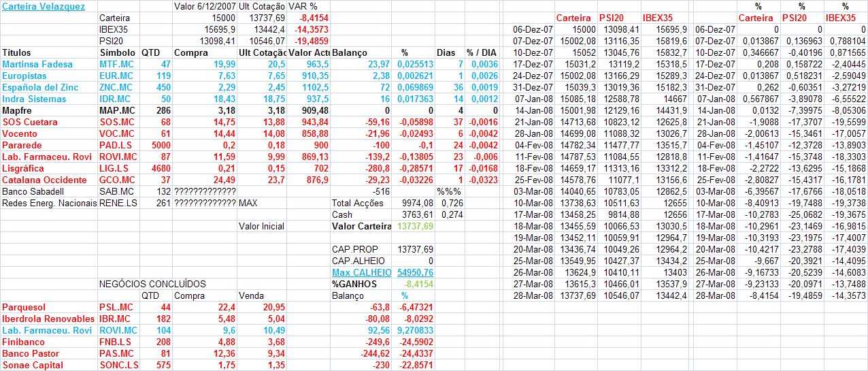
Task: Click the ZNC.MC symbol cell
Action: 116,88
